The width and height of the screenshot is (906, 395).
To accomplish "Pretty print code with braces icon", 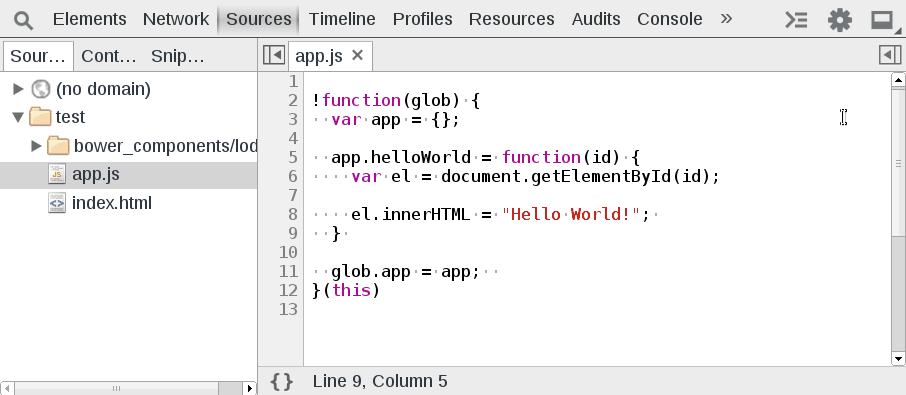I will (282, 381).
